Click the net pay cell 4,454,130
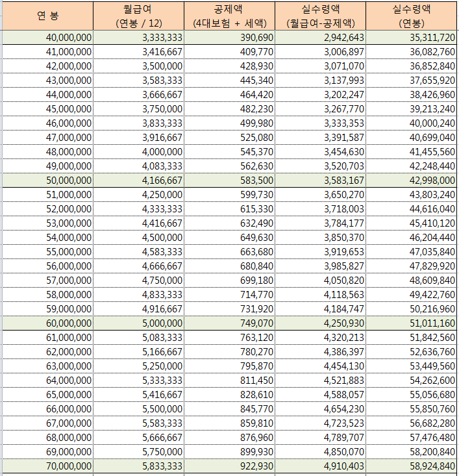Image resolution: width=459 pixels, height=476 pixels. 320,366
